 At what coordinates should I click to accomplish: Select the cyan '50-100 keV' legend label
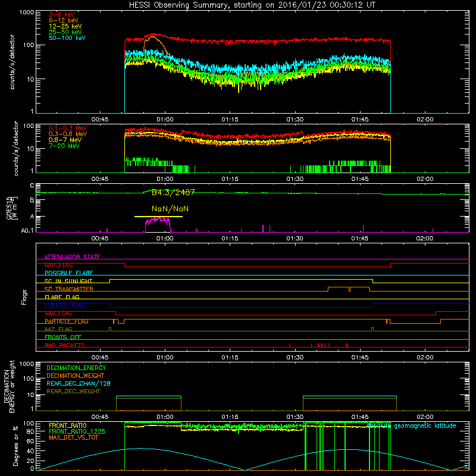(x=67, y=37)
